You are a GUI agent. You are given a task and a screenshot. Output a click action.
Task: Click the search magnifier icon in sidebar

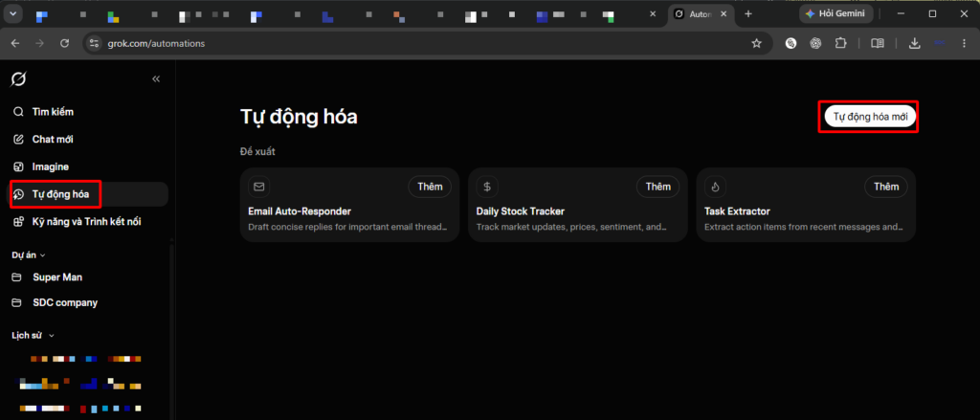coord(19,112)
